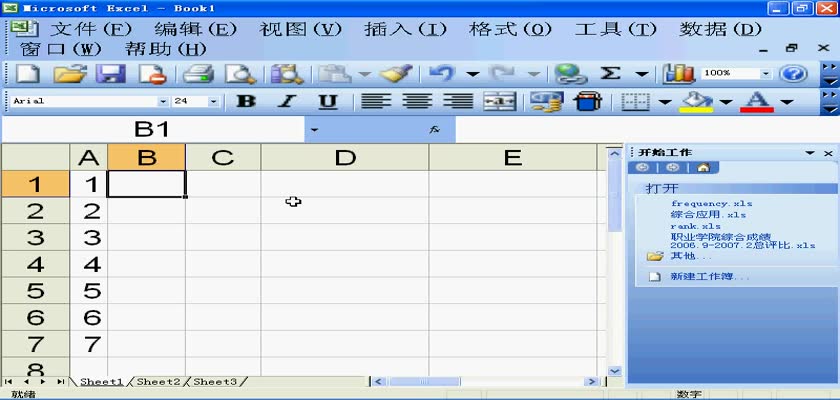840x400 pixels.
Task: Toggle Italic formatting
Action: [x=286, y=101]
